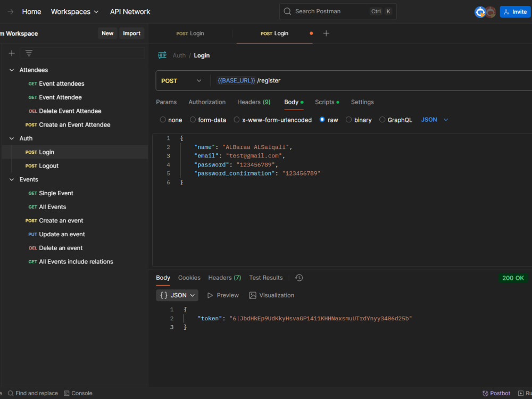Select the unsaved POST Login tab

pyautogui.click(x=274, y=33)
